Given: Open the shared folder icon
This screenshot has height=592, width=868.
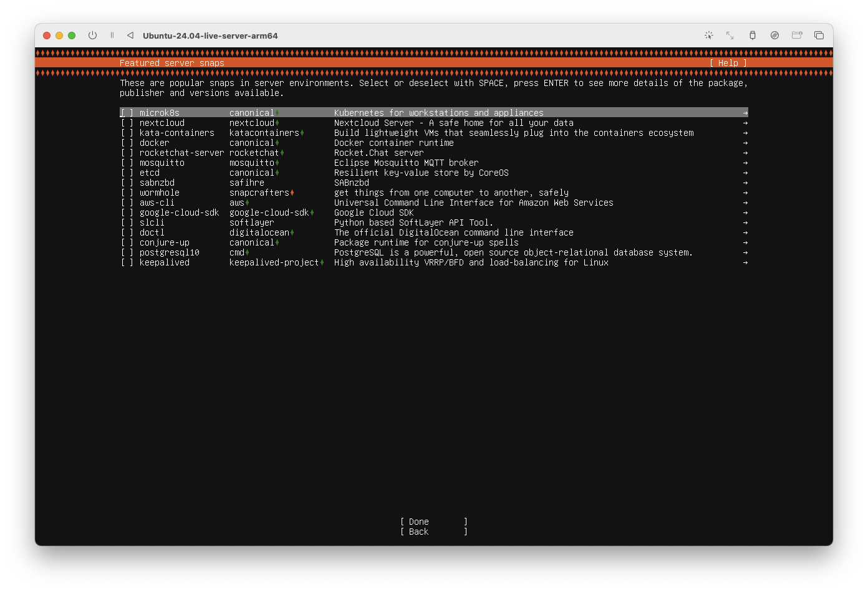Looking at the screenshot, I should pyautogui.click(x=797, y=36).
